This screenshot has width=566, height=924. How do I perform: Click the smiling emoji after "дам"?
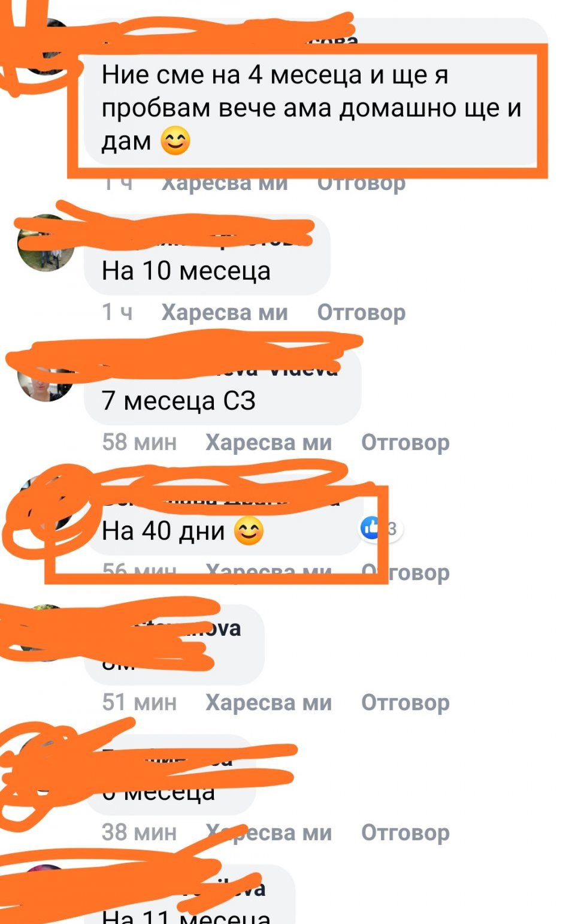175,141
